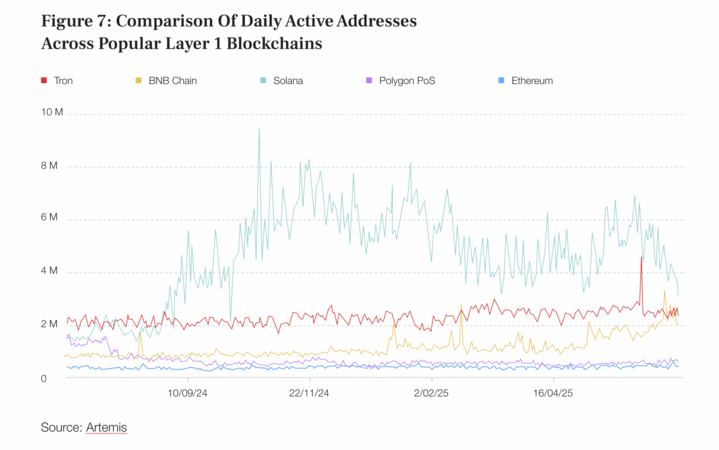Click the 2/02/25 date axis label

click(431, 393)
